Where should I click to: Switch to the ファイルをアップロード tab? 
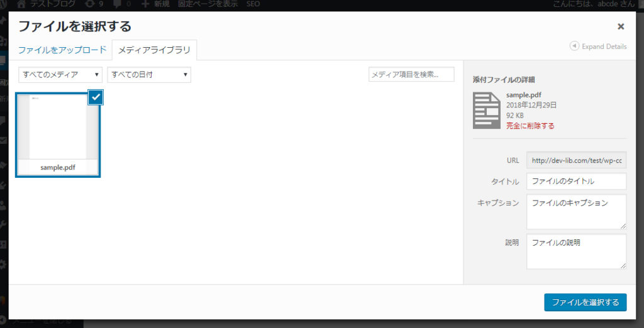(x=62, y=50)
